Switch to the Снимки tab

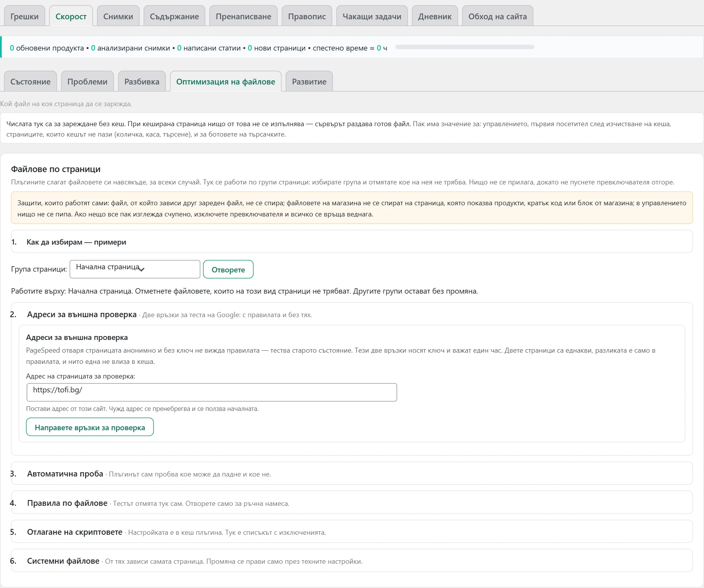[x=118, y=16]
